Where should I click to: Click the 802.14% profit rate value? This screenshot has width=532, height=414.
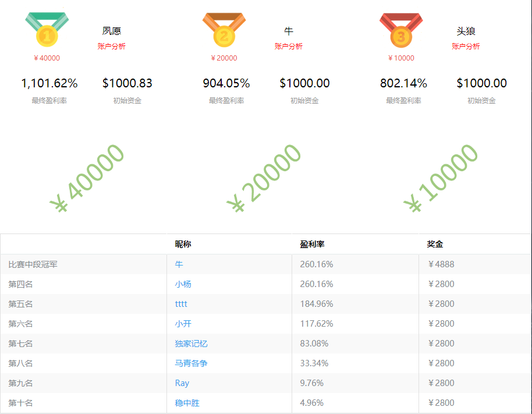coord(403,83)
